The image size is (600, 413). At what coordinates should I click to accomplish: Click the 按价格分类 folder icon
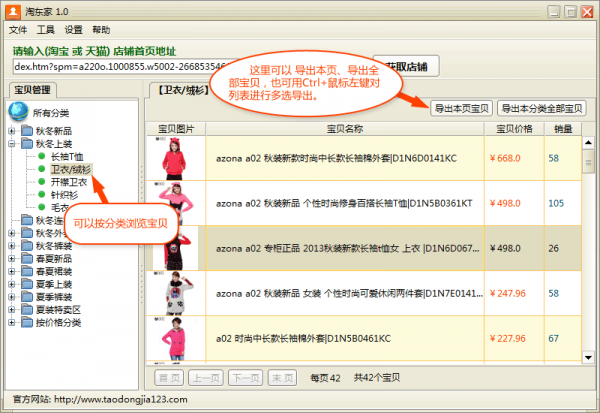point(27,322)
